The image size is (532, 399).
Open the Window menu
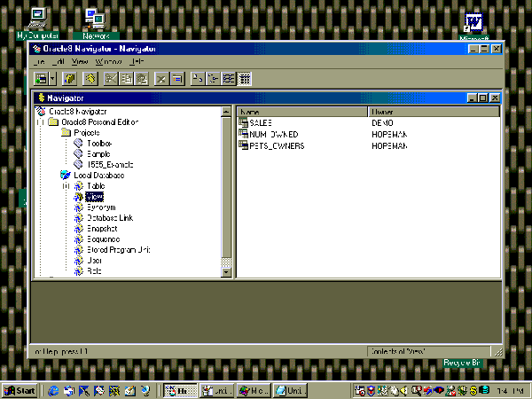click(108, 62)
